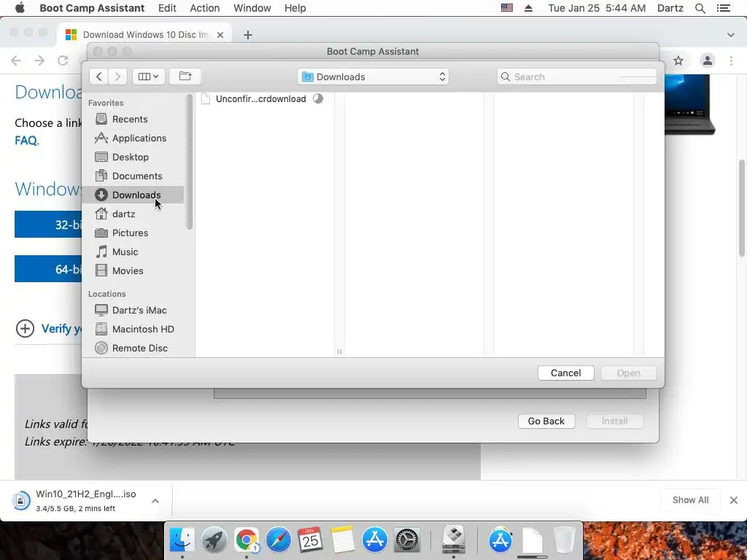Click the FAQ link on the webpage
747x560 pixels.
[x=26, y=141]
